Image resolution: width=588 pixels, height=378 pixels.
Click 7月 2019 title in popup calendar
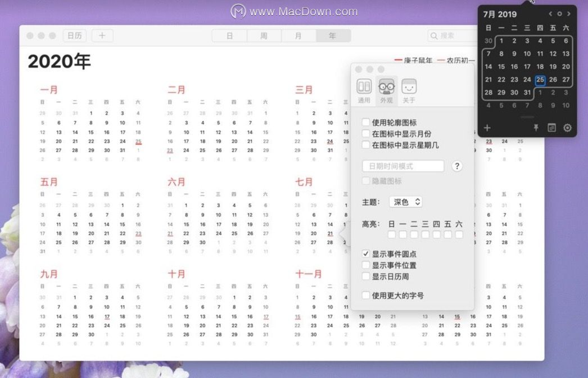500,14
